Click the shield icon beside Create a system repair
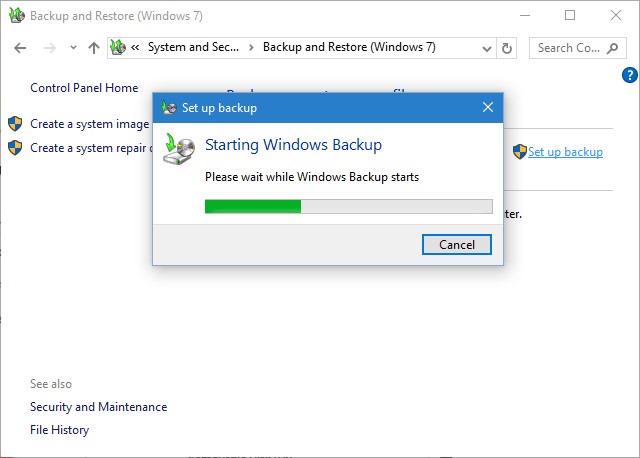 pos(15,147)
